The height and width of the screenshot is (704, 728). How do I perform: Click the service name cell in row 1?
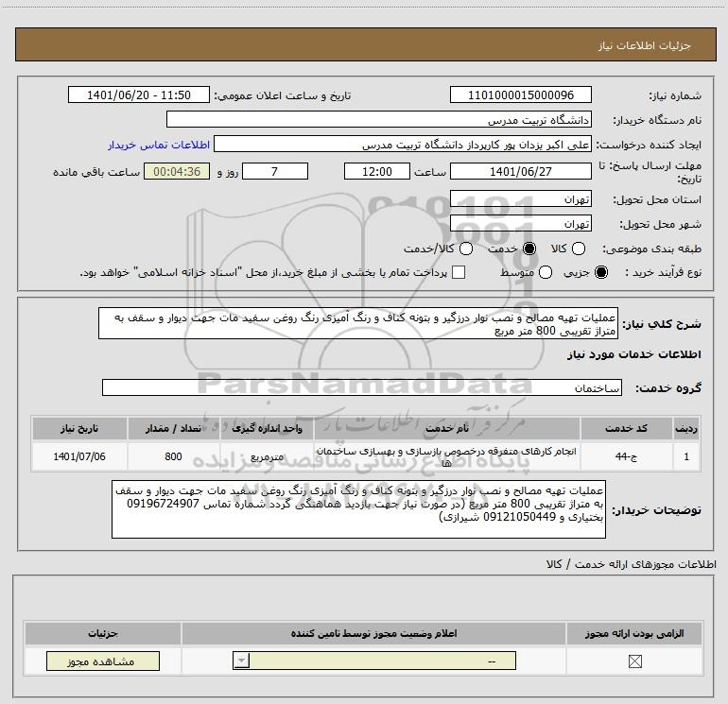[x=446, y=456]
